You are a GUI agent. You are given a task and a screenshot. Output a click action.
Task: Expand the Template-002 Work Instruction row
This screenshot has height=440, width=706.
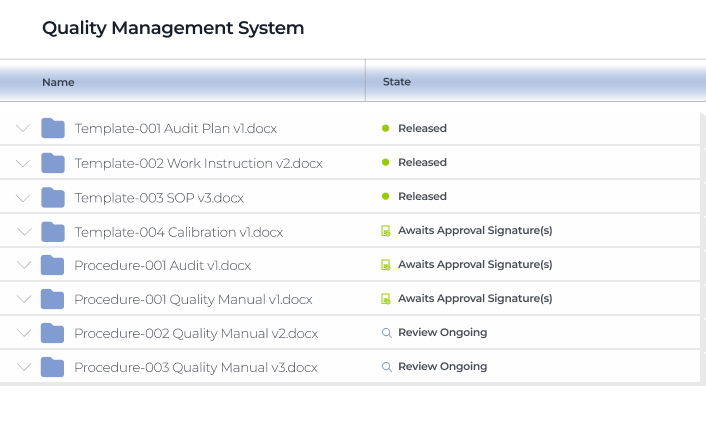(x=24, y=163)
